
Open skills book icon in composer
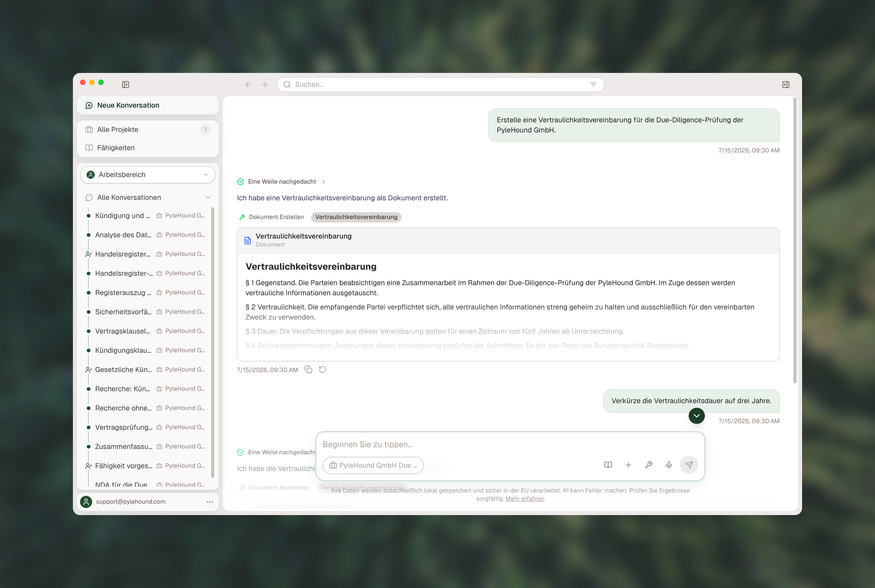(608, 465)
